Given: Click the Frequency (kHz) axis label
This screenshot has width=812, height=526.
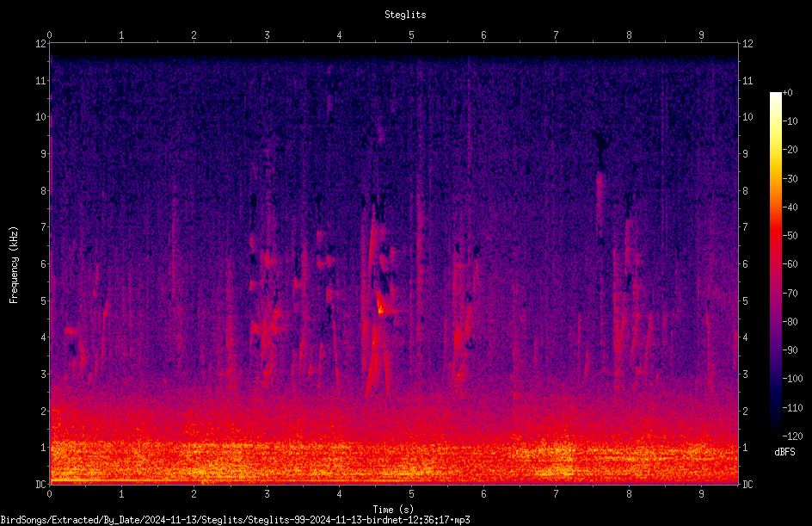Looking at the screenshot, I should [x=14, y=264].
